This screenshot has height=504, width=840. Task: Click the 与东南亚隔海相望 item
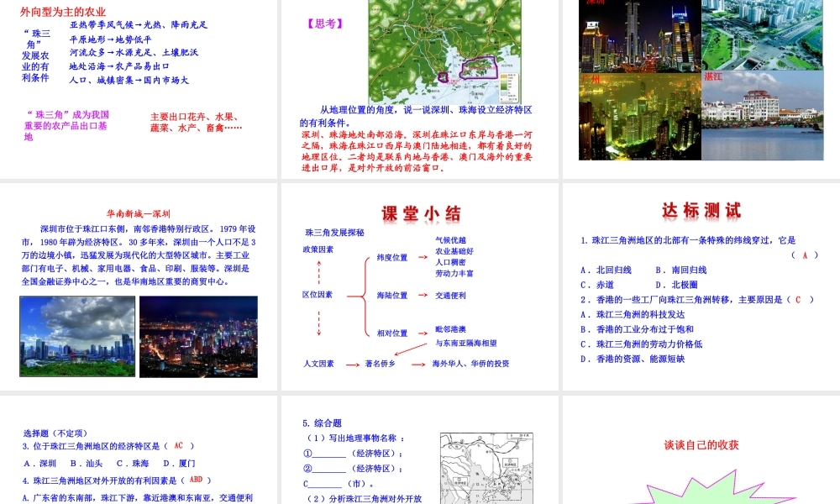click(x=466, y=344)
